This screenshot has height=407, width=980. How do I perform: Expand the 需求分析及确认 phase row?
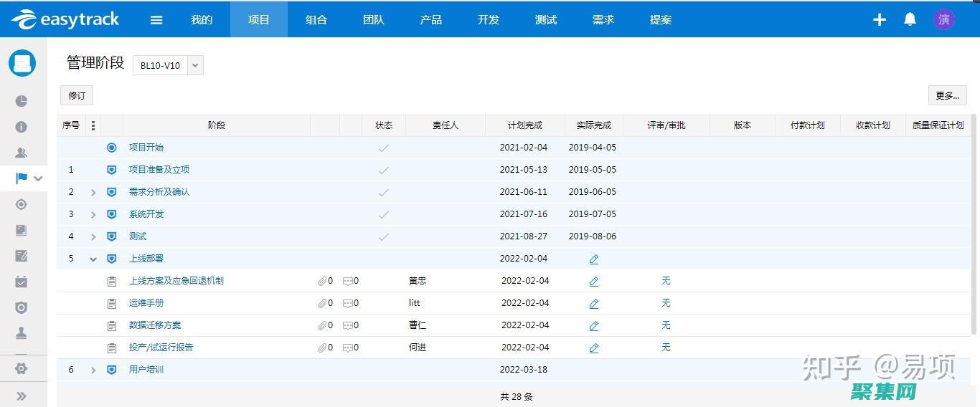pos(93,193)
